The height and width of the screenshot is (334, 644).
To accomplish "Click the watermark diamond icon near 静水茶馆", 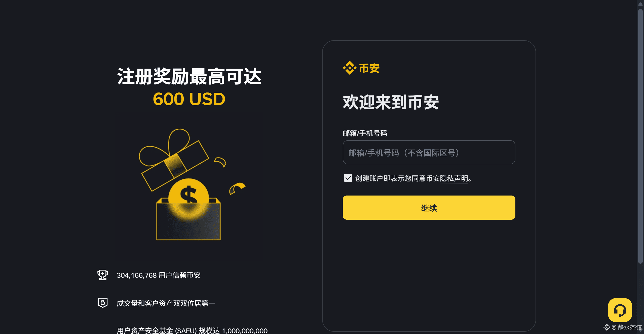I will coord(607,327).
